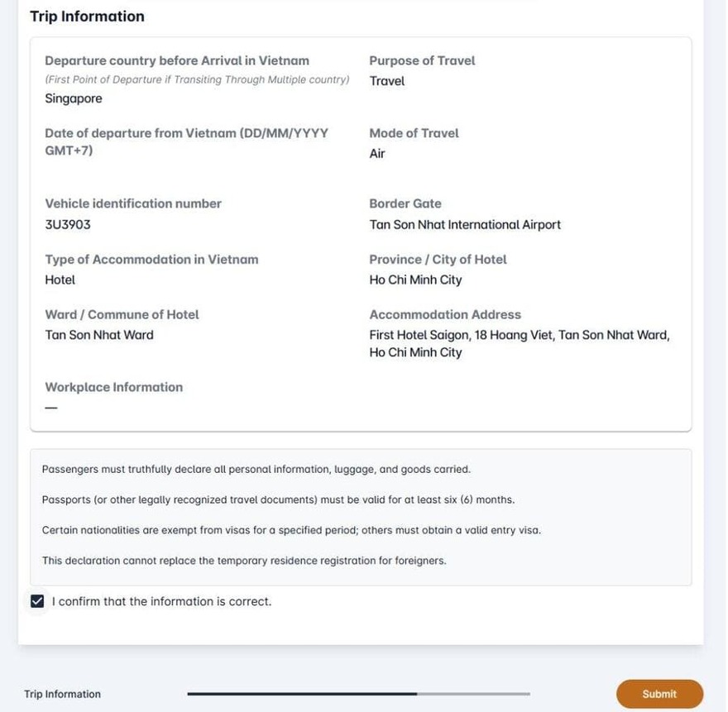Screen dimensions: 728x712
Task: Click the Trip Information section heading
Action: [87, 17]
